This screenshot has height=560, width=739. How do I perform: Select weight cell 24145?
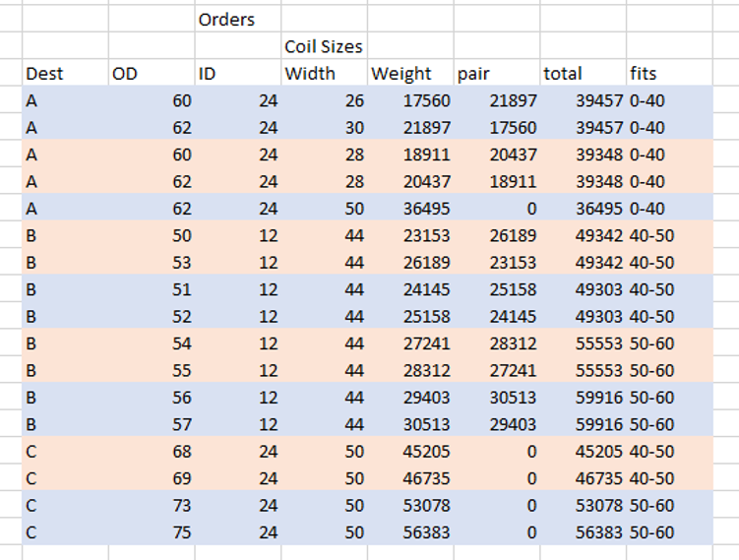tap(410, 289)
